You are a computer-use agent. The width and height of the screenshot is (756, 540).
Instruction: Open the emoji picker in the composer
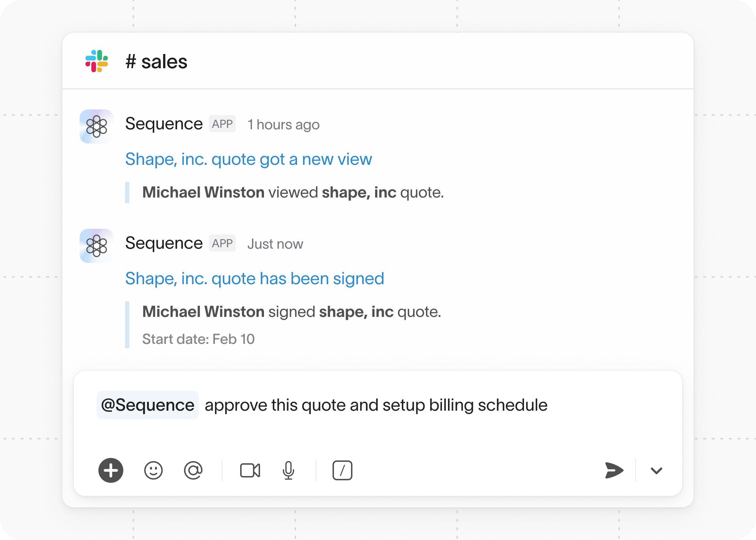tap(153, 471)
